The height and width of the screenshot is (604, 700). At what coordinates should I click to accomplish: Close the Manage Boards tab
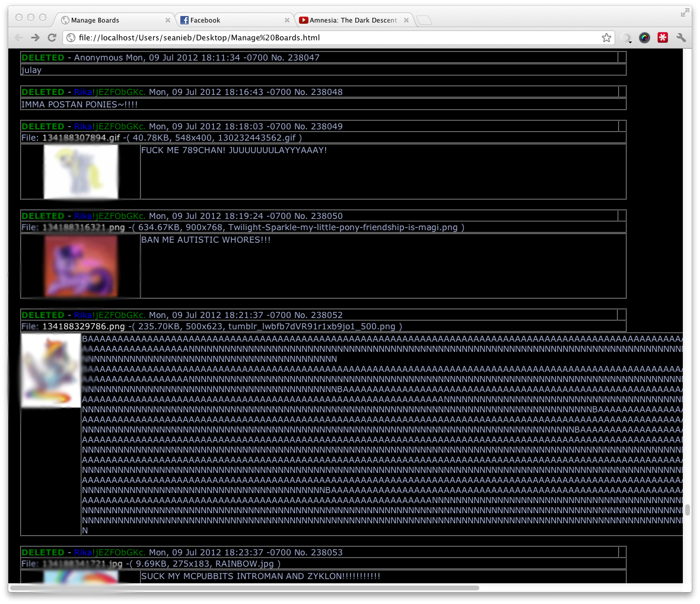(168, 20)
